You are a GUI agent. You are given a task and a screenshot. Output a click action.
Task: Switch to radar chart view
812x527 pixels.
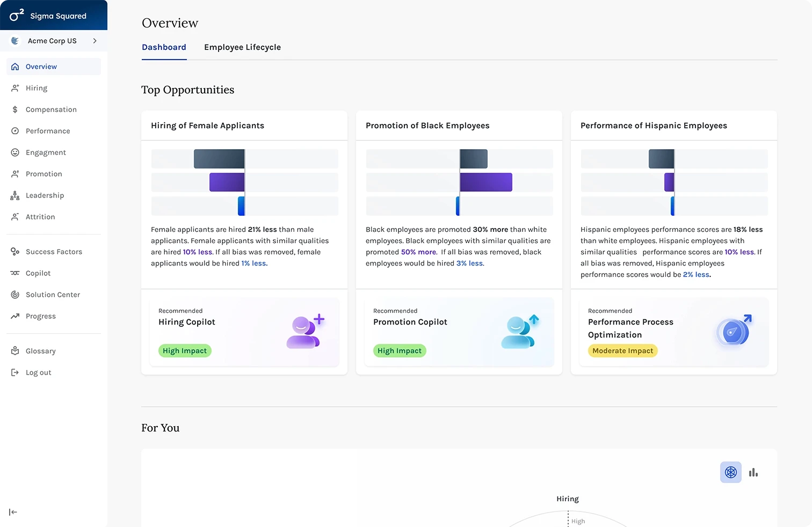pos(731,472)
